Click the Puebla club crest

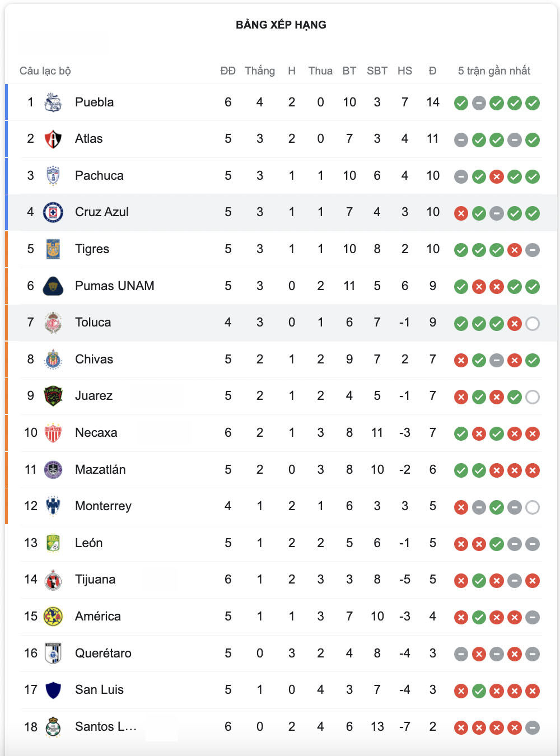pyautogui.click(x=53, y=102)
